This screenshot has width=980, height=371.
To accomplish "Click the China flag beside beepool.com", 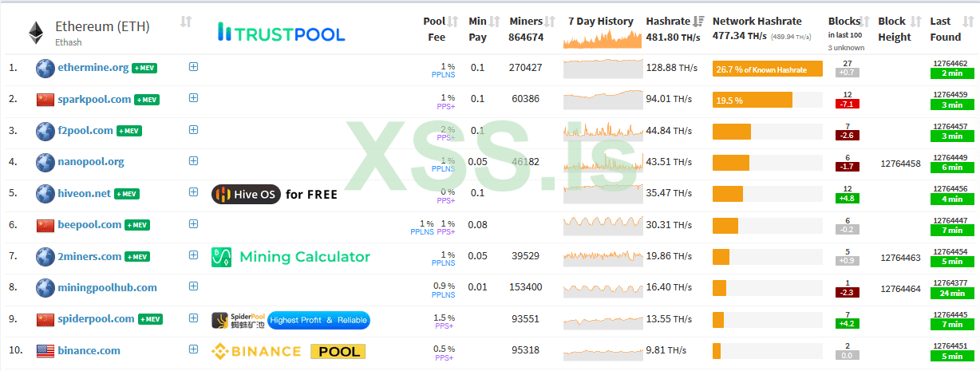I will pyautogui.click(x=45, y=225).
